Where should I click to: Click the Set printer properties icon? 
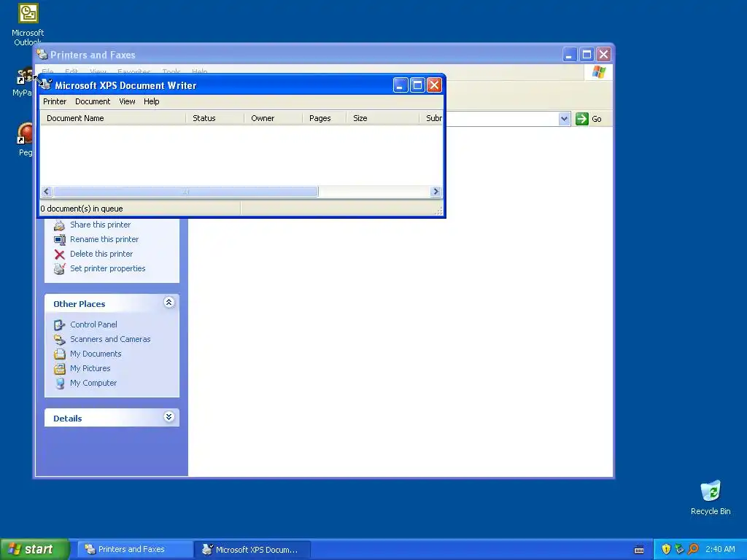click(x=60, y=268)
